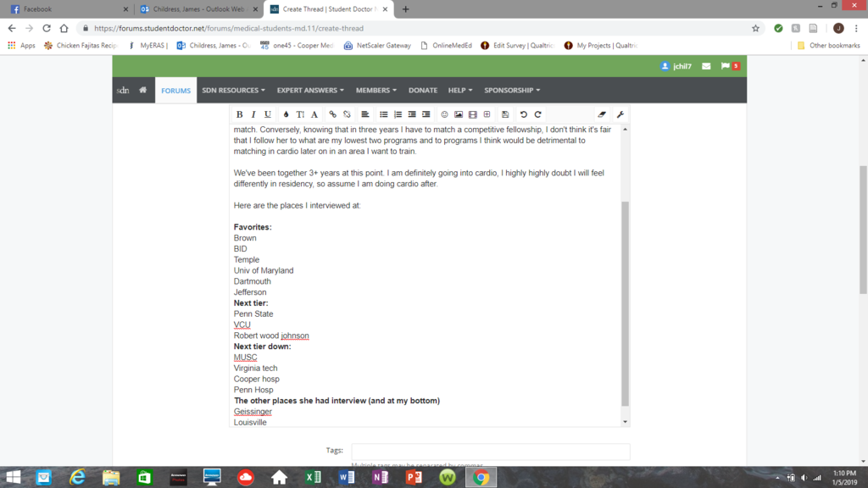Open Chrome menu three dots
Image resolution: width=868 pixels, height=488 pixels.
tap(856, 28)
